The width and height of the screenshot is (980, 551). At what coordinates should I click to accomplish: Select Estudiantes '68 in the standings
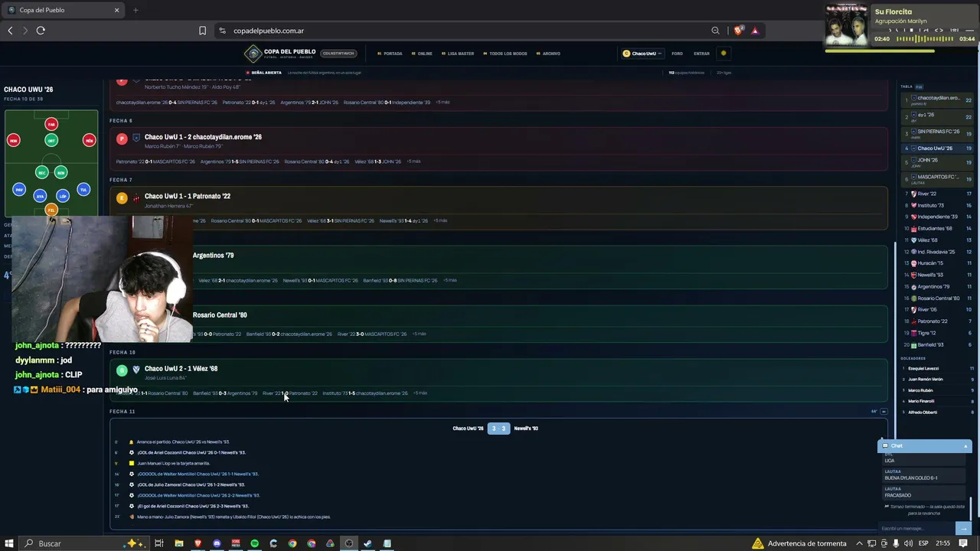point(937,228)
